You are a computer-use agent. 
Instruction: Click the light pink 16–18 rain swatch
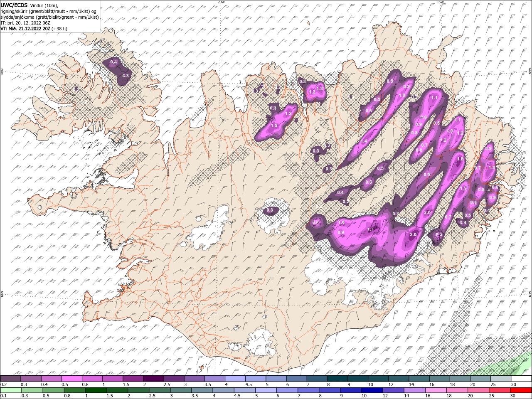(x=436, y=390)
